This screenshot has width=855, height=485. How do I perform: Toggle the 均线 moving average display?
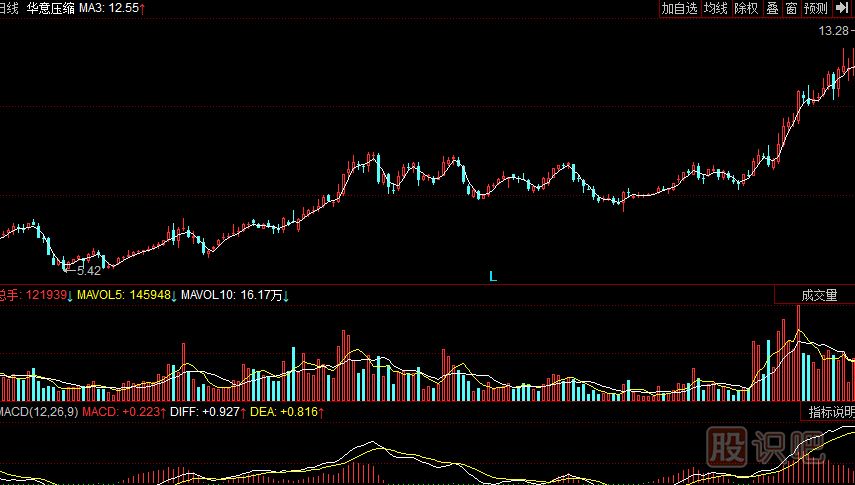pyautogui.click(x=715, y=8)
